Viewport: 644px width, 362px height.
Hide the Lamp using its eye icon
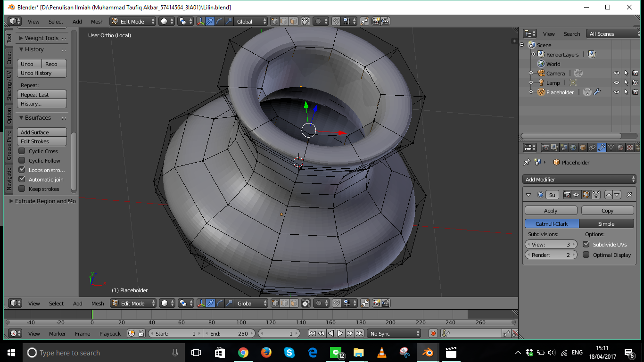616,83
